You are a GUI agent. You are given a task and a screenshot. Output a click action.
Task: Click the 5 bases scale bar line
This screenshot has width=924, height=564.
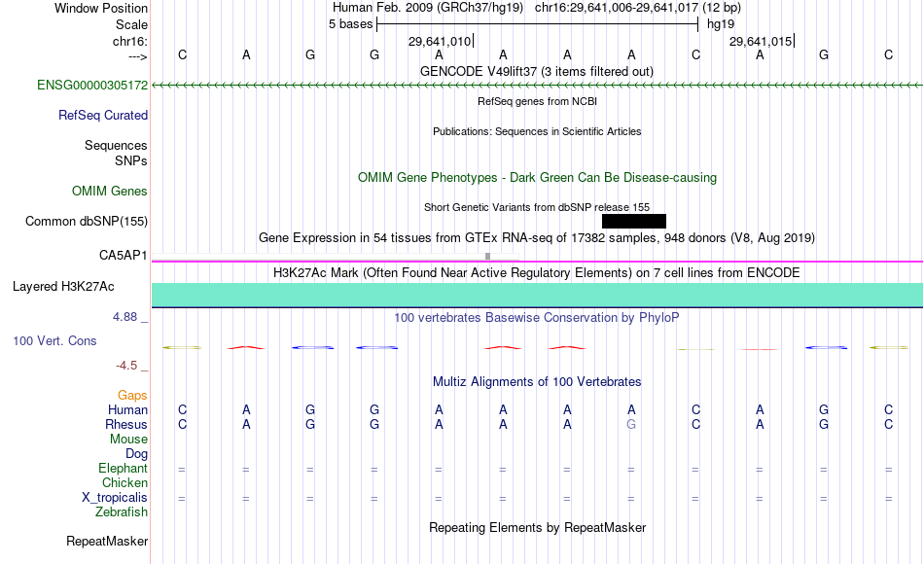tap(538, 24)
